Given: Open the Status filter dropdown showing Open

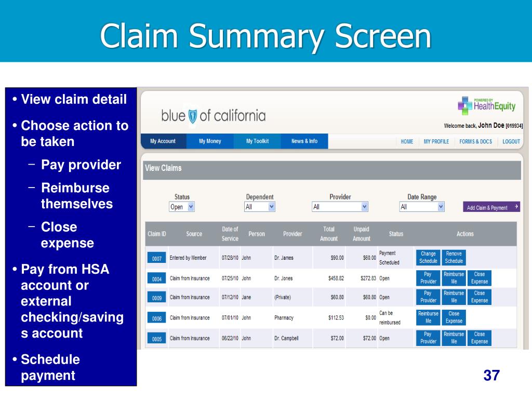Looking at the screenshot, I should point(181,206).
